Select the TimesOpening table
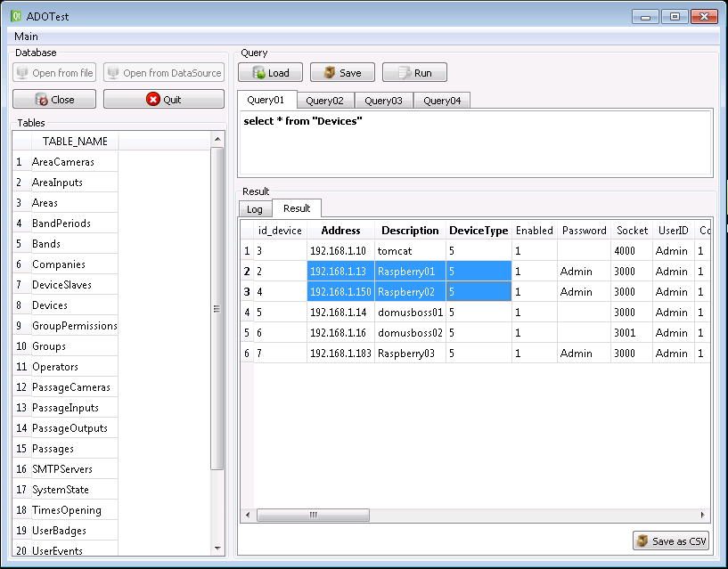This screenshot has height=569, width=728. 74,510
